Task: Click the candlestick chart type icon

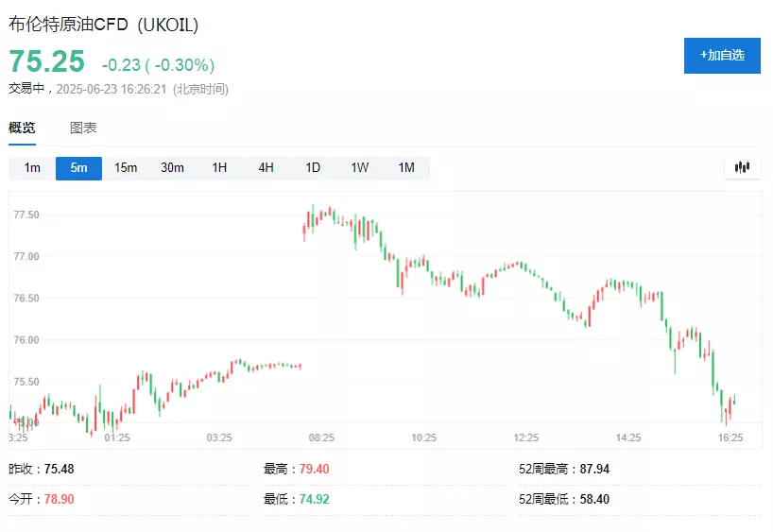Action: click(x=742, y=168)
